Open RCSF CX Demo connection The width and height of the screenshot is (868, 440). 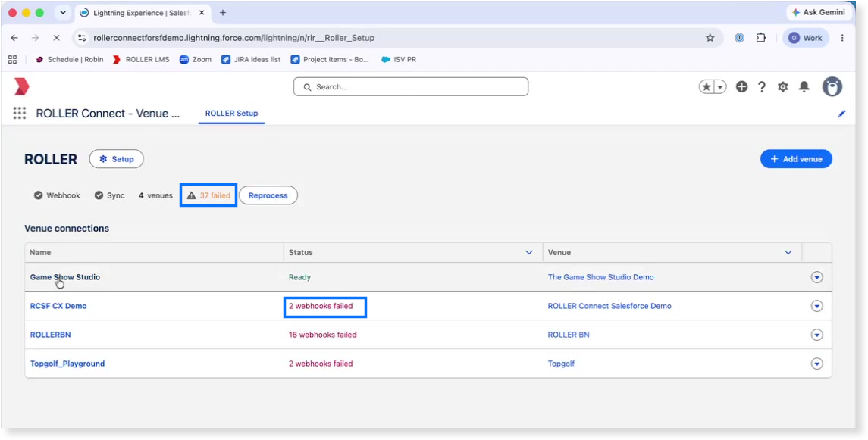(x=58, y=306)
